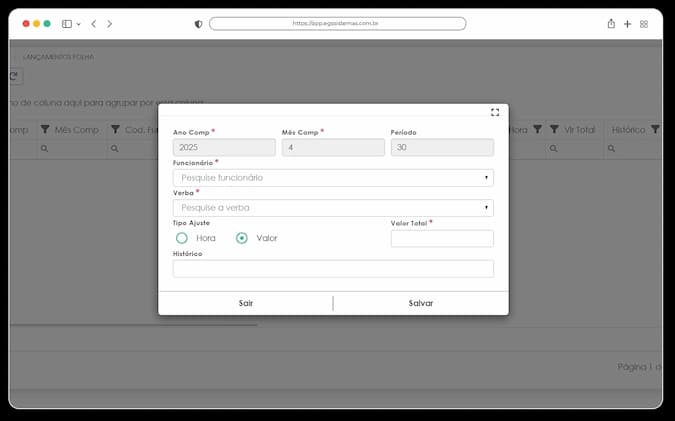Maximize the dialog with the fullscreen icon
This screenshot has height=421, width=675.
tap(495, 112)
